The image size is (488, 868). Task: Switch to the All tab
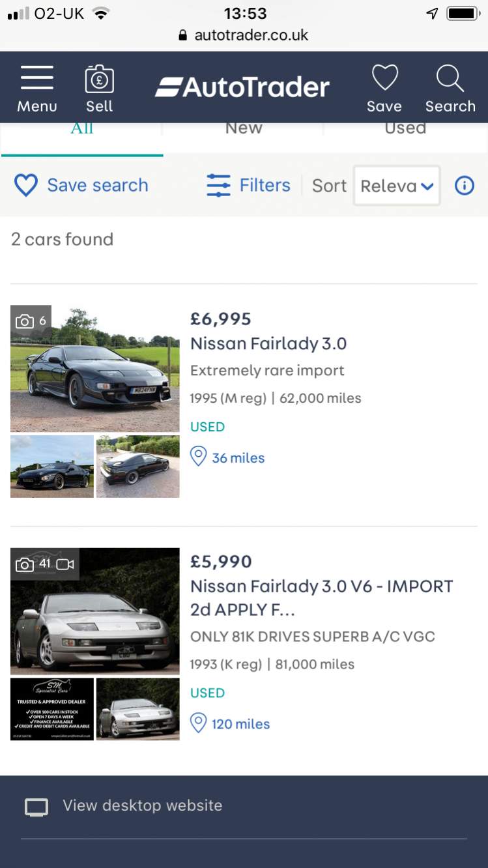(82, 129)
